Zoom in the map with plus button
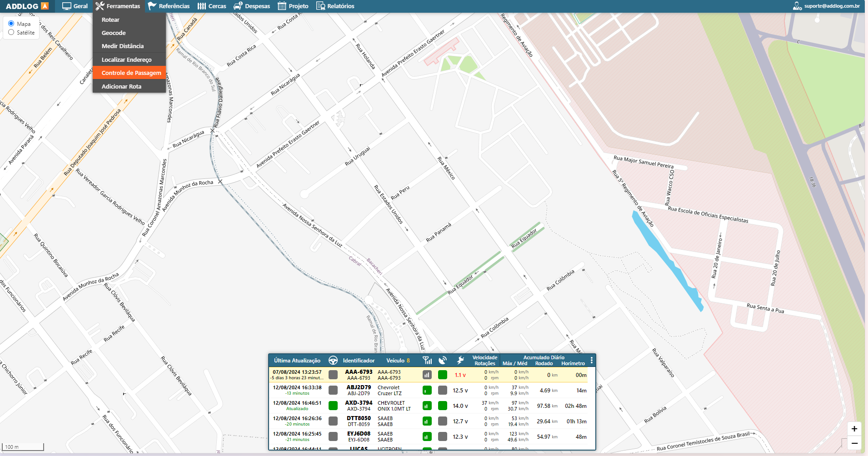The width and height of the screenshot is (868, 456). click(x=854, y=429)
